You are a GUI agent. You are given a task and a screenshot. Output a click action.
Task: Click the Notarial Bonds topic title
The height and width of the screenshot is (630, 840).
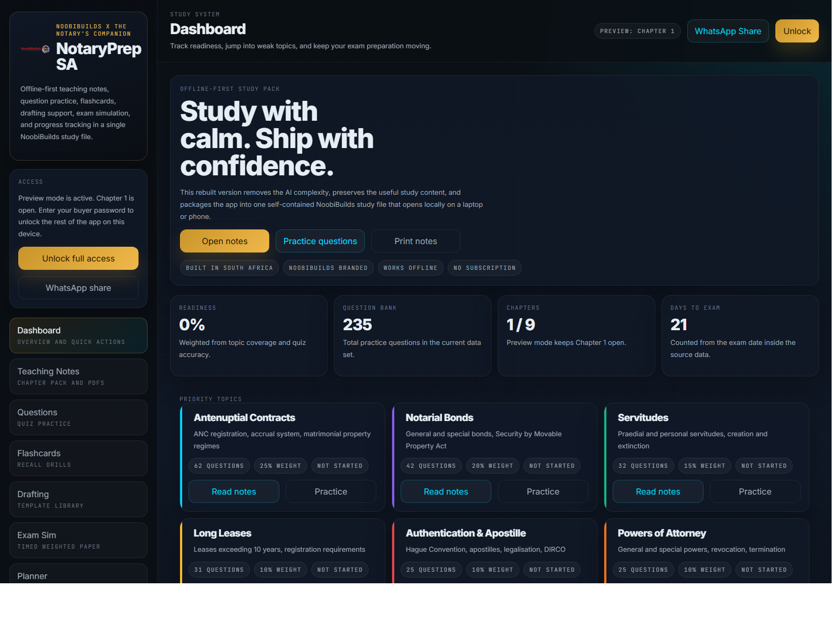pyautogui.click(x=439, y=417)
